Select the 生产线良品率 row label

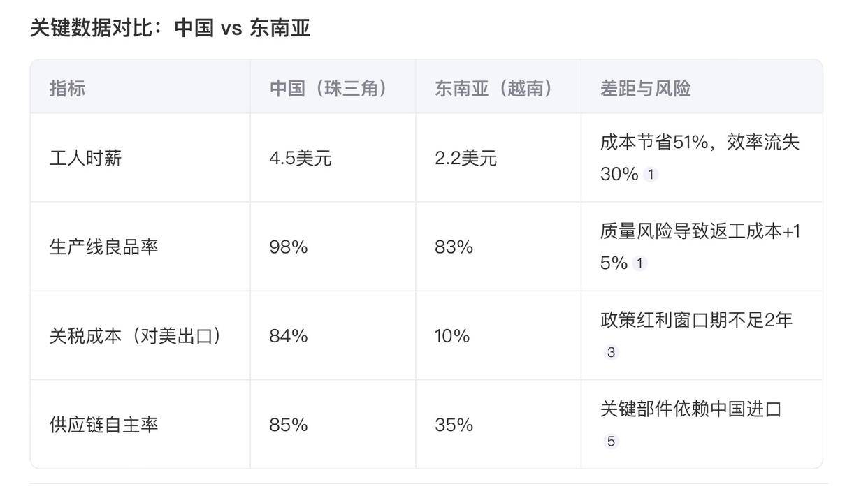(103, 247)
